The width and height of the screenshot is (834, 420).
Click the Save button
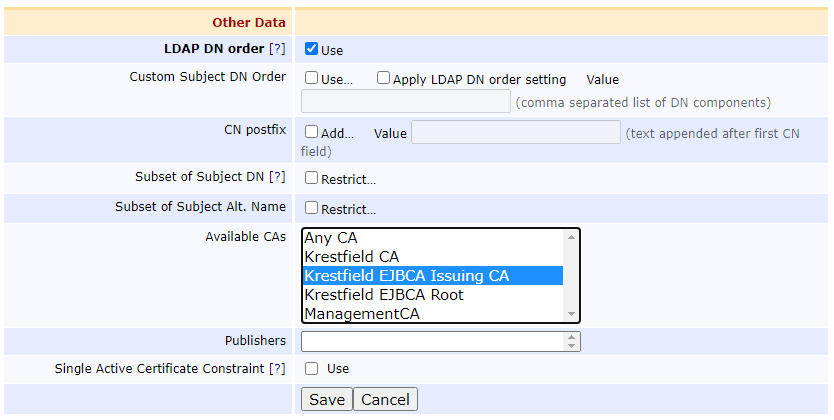point(326,399)
